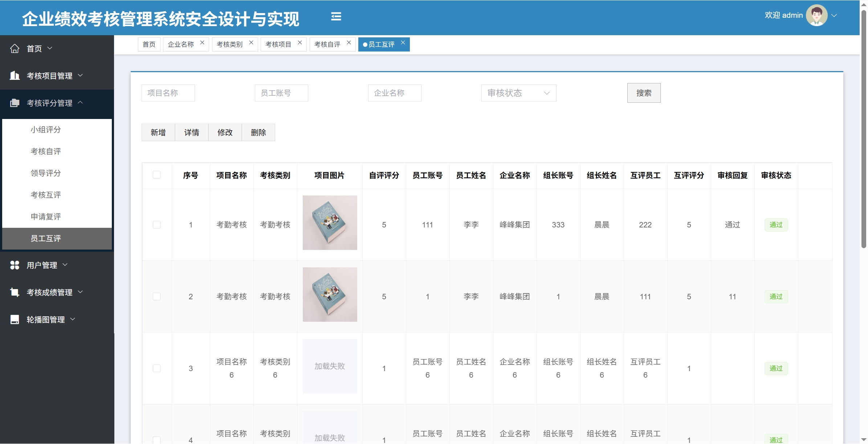Close the 企业名称 tab

tap(202, 42)
